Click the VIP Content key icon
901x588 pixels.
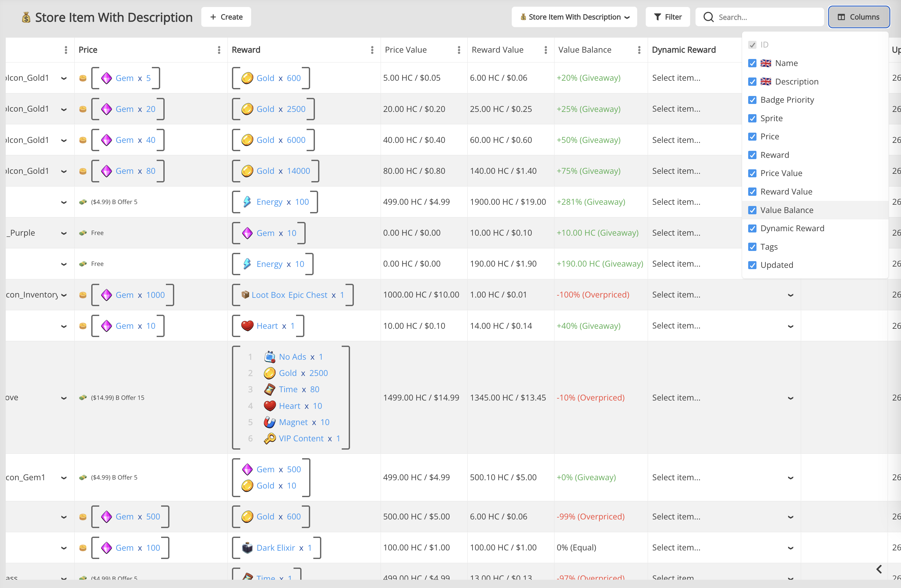(270, 438)
